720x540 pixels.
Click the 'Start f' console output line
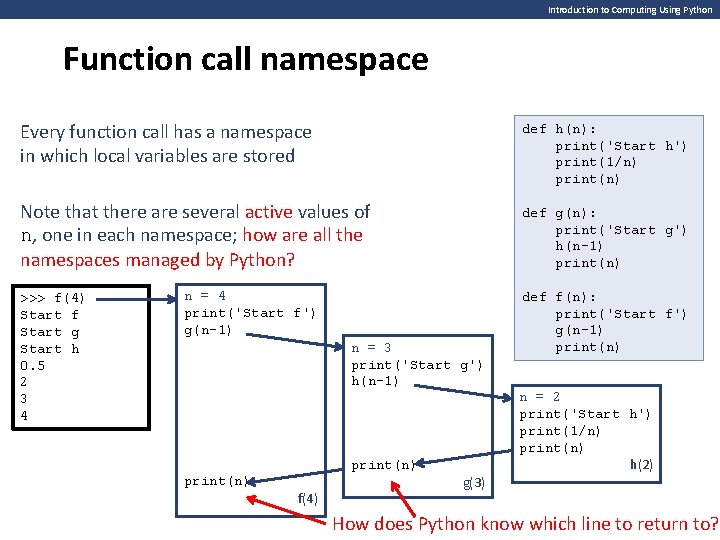[x=50, y=315]
